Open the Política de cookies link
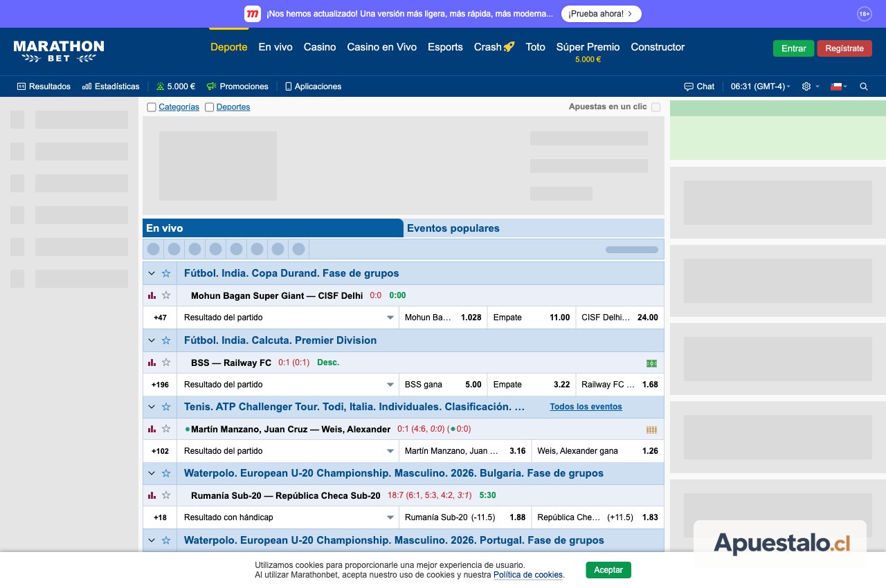886x588 pixels. (x=528, y=575)
